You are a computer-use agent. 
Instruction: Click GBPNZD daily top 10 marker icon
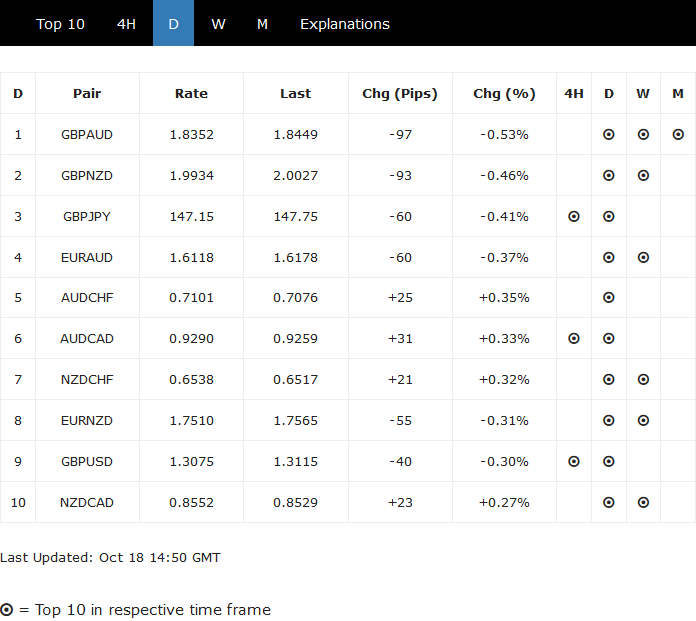click(609, 175)
